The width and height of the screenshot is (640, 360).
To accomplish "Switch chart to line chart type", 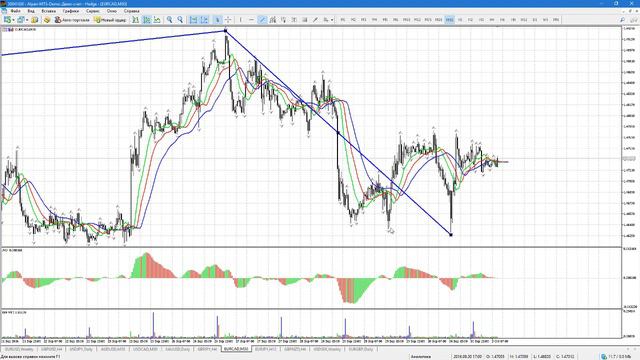I will (x=157, y=20).
